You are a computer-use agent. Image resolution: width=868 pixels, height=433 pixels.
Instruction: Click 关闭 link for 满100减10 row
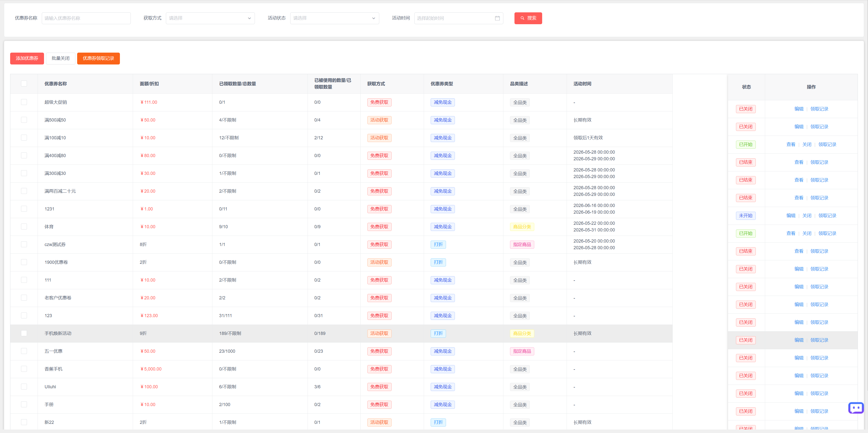807,144
